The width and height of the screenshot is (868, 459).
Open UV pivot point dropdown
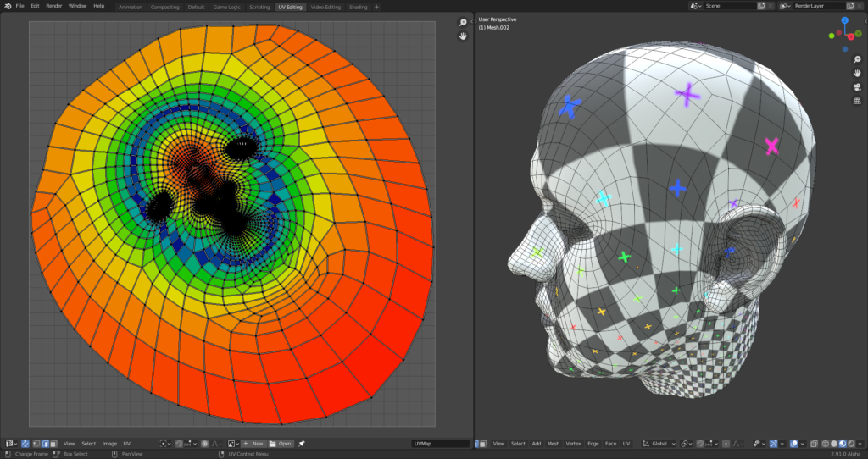pos(165,444)
